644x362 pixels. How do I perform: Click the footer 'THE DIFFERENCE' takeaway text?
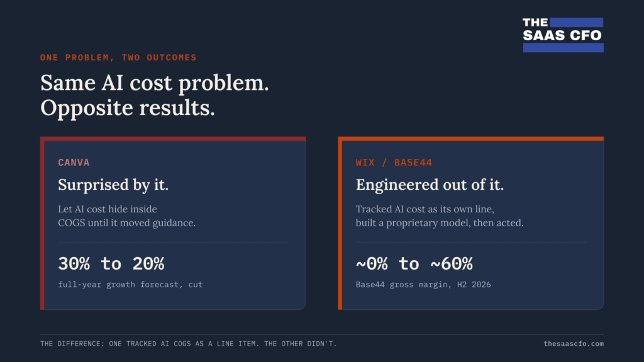coord(189,344)
